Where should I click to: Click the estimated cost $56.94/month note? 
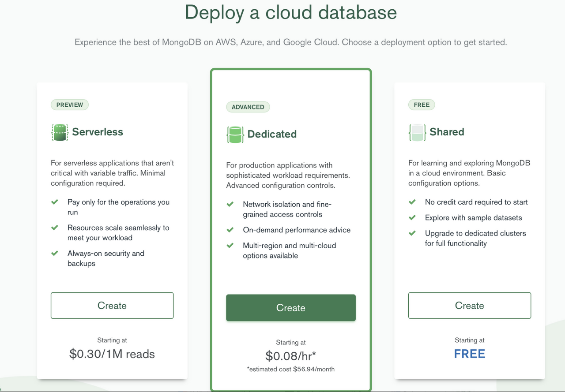click(x=291, y=369)
